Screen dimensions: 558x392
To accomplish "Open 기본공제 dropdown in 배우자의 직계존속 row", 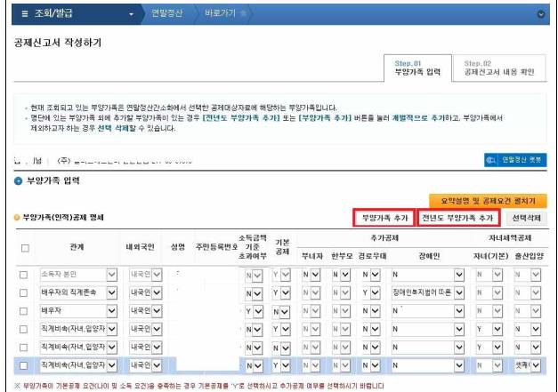I will pyautogui.click(x=281, y=292).
